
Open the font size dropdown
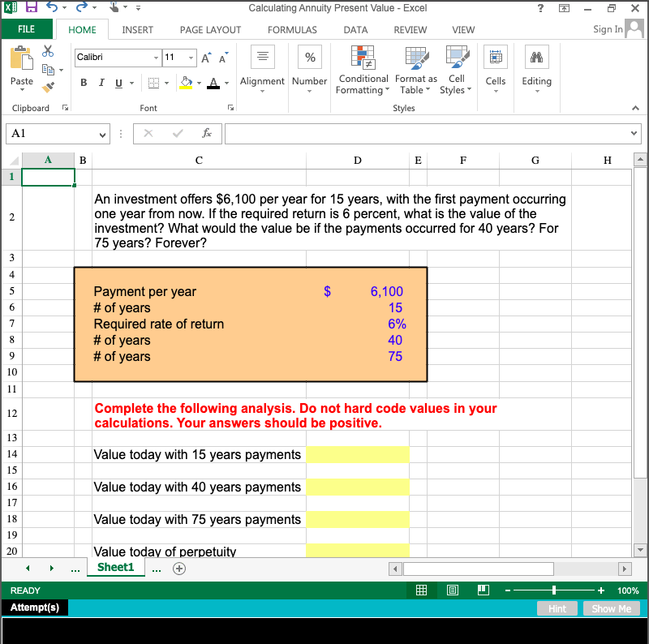(180, 58)
